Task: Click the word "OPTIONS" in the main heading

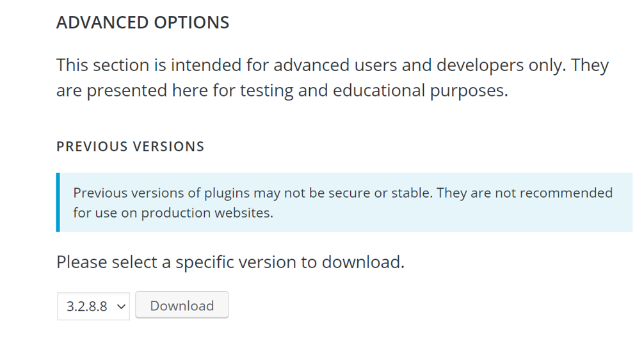Action: (191, 22)
